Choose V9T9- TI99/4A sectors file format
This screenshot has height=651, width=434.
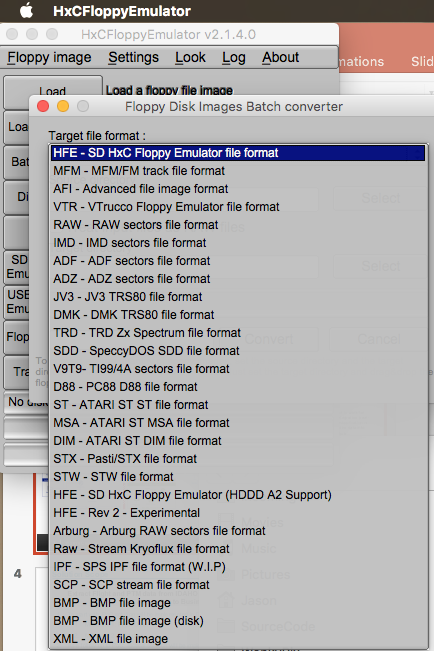238,369
